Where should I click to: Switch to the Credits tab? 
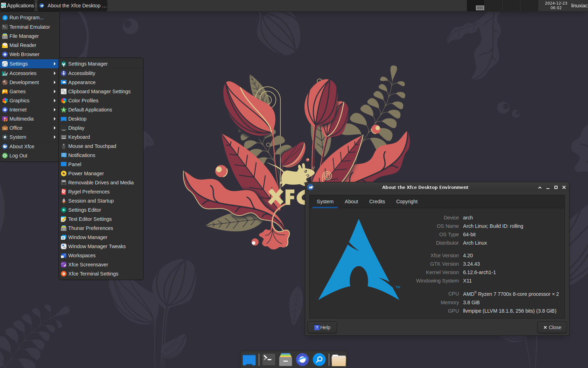tap(377, 202)
